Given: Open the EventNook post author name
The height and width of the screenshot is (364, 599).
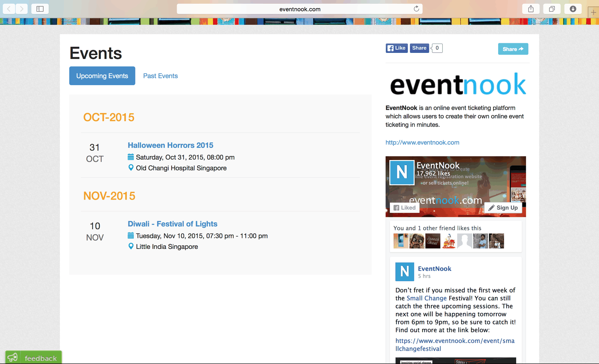Looking at the screenshot, I should (435, 269).
